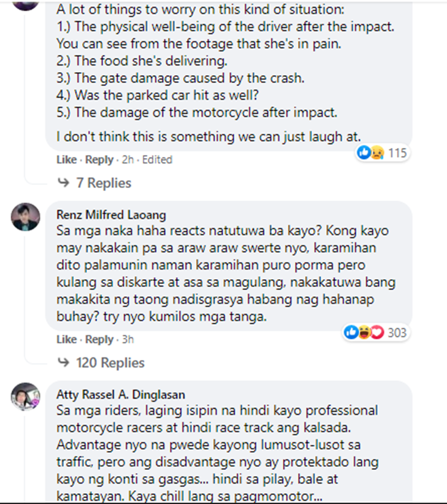This screenshot has width=447, height=504.
Task: Reply to Renz Milfred Laoang's comment
Action: click(99, 339)
